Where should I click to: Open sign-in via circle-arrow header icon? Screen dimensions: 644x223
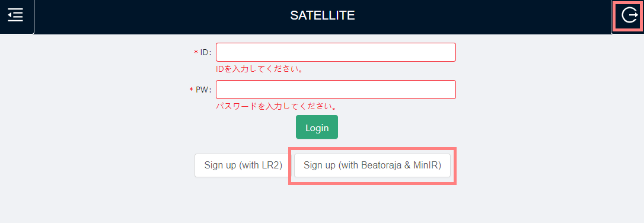click(629, 15)
